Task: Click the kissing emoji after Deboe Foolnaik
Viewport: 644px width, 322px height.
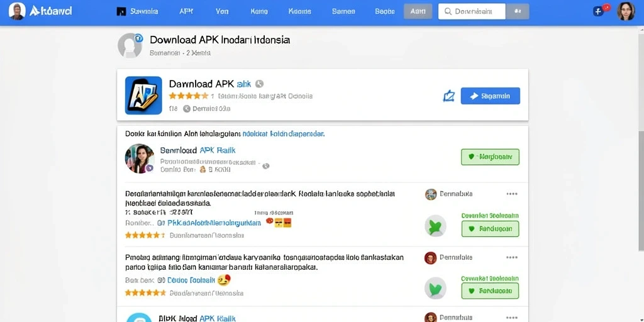Action: click(224, 280)
